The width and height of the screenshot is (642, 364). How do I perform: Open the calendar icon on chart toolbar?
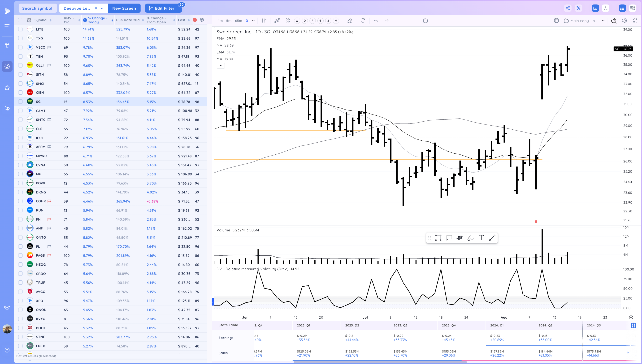(x=425, y=21)
